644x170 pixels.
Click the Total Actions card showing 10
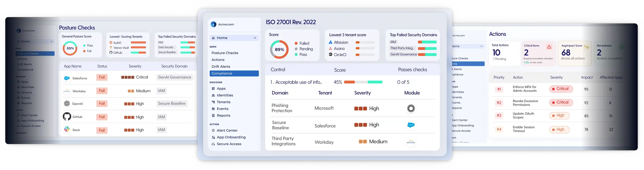[x=504, y=53]
